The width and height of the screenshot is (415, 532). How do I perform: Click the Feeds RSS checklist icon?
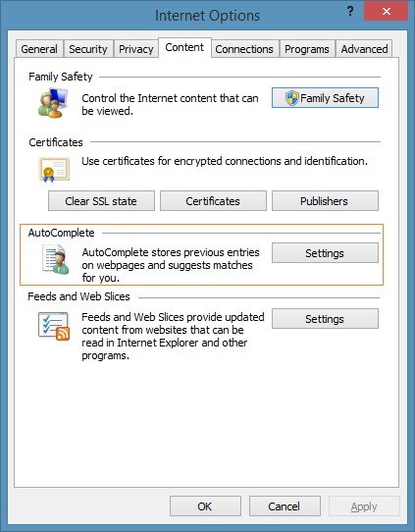point(54,326)
